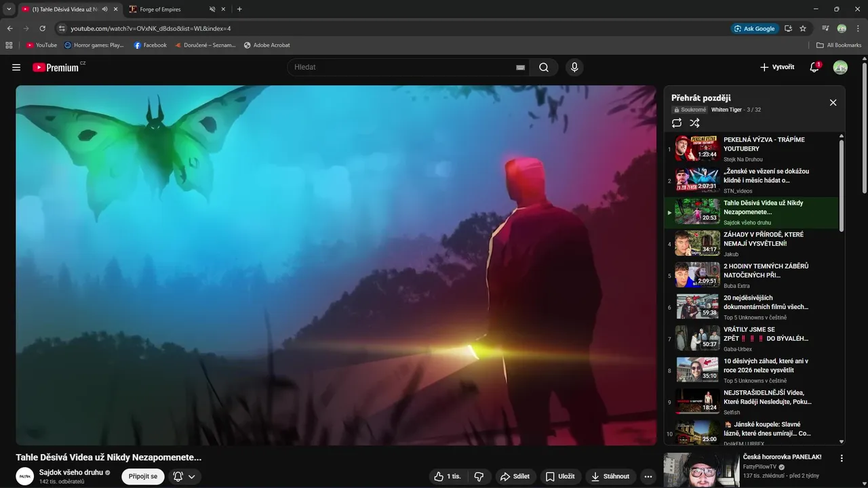Click Připojit se join button
Image resolution: width=868 pixels, height=488 pixels.
[x=142, y=476]
